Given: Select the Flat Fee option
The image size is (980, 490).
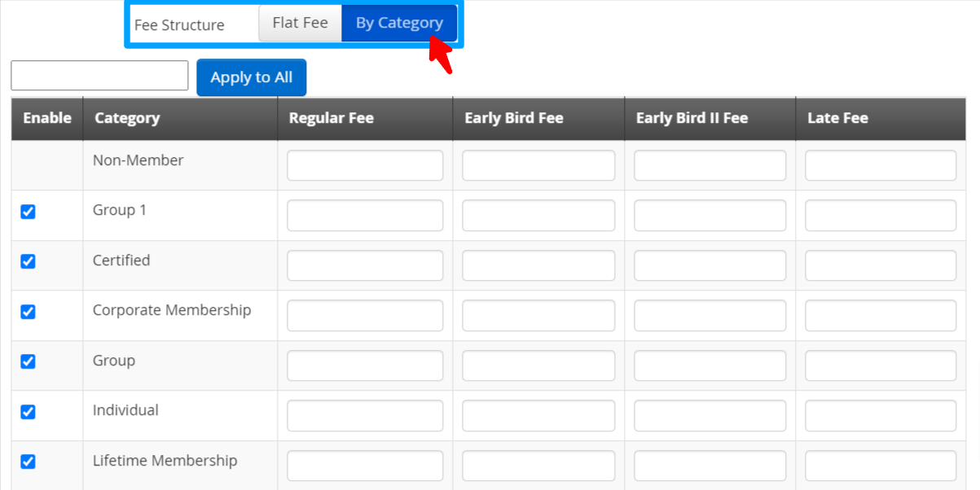Looking at the screenshot, I should [x=300, y=23].
